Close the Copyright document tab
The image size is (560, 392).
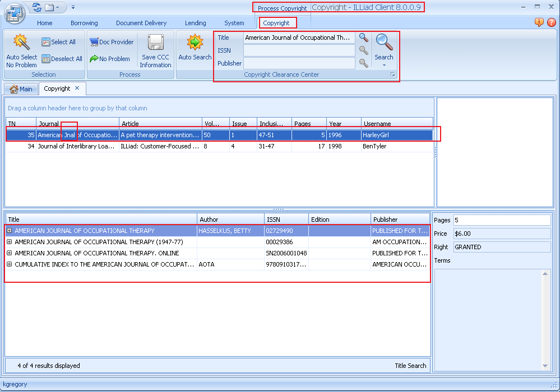[77, 88]
